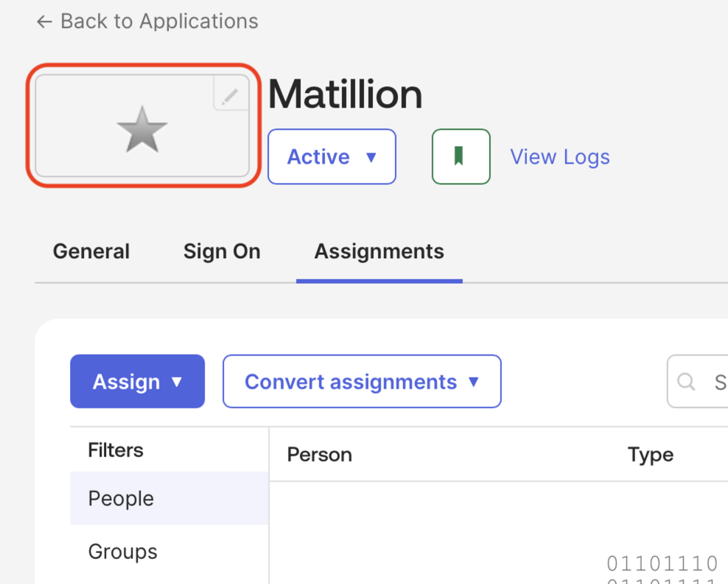728x584 pixels.
Task: Click the Matillion application title
Action: click(345, 94)
